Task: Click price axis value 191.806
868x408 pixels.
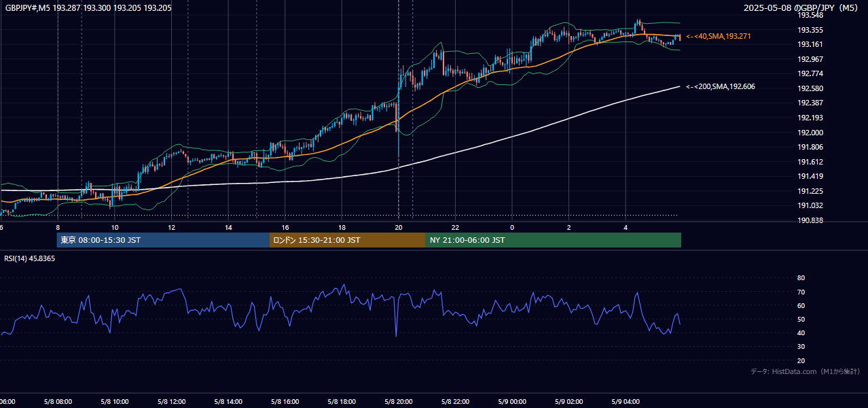Action: pyautogui.click(x=810, y=147)
